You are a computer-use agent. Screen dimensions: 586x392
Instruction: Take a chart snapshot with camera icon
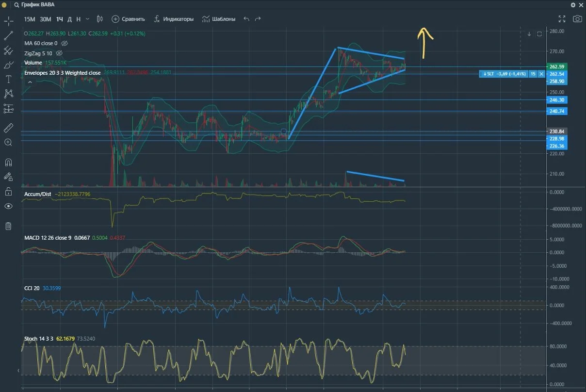point(577,19)
